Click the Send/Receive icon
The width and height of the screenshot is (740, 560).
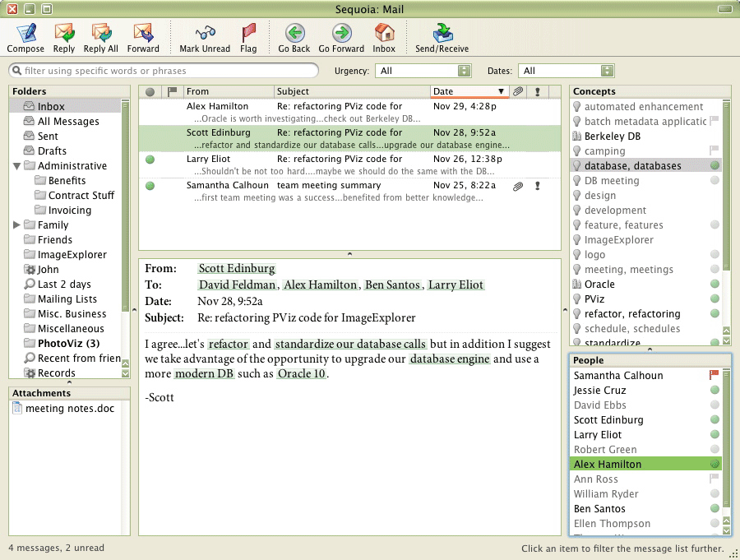pos(442,33)
